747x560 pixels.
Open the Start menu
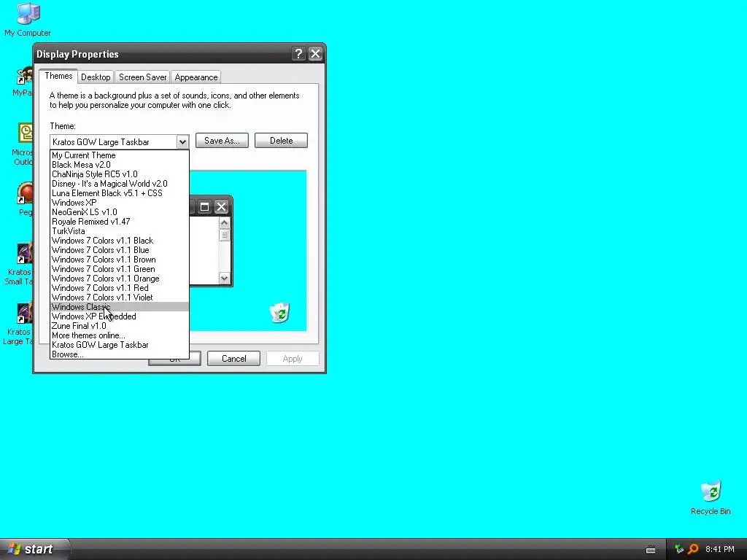[x=35, y=549]
